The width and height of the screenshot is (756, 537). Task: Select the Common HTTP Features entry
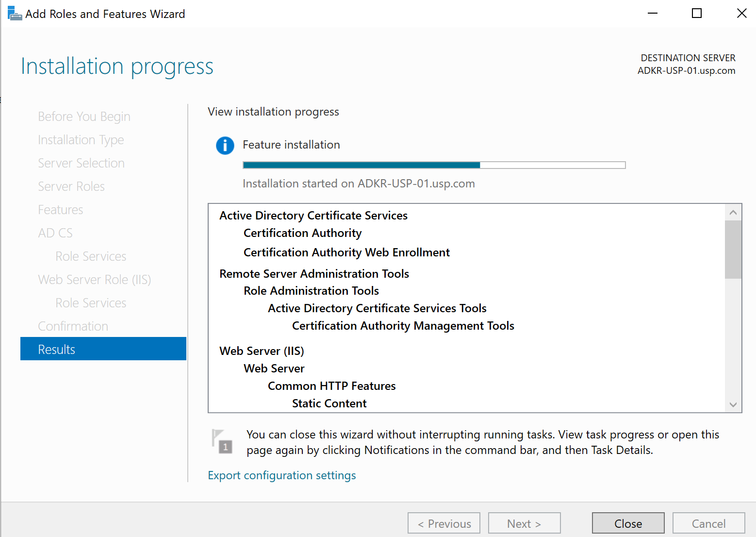[x=332, y=386]
